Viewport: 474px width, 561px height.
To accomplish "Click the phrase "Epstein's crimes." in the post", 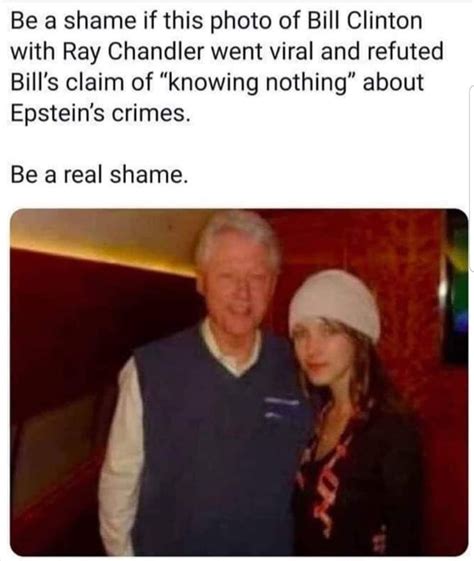I will [100, 113].
